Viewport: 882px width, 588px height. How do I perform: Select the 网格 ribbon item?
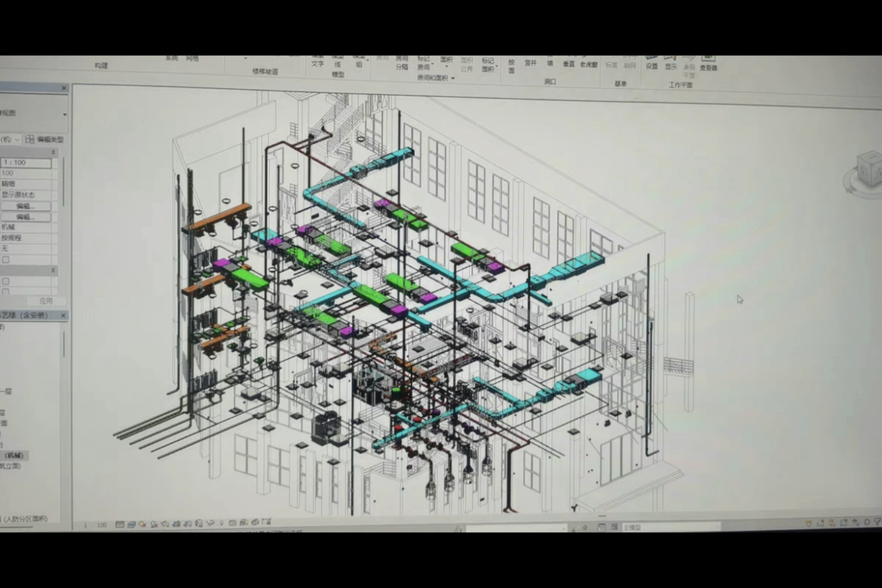point(192,58)
